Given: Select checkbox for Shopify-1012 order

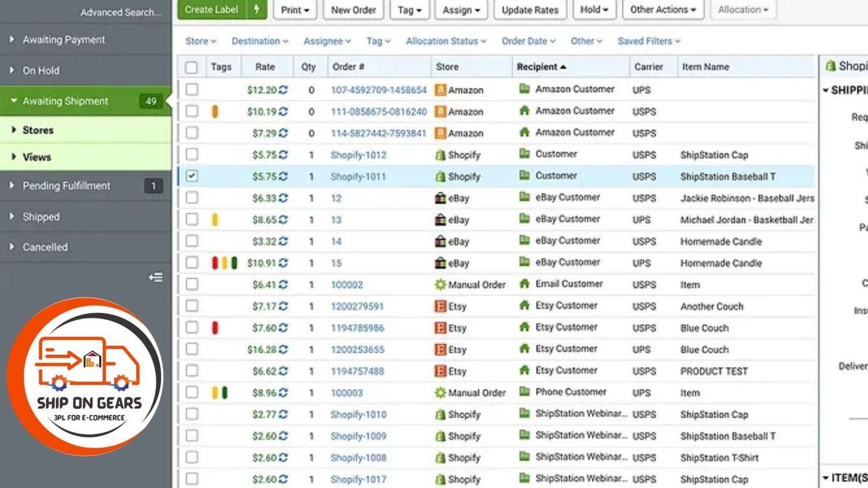Looking at the screenshot, I should pyautogui.click(x=192, y=154).
